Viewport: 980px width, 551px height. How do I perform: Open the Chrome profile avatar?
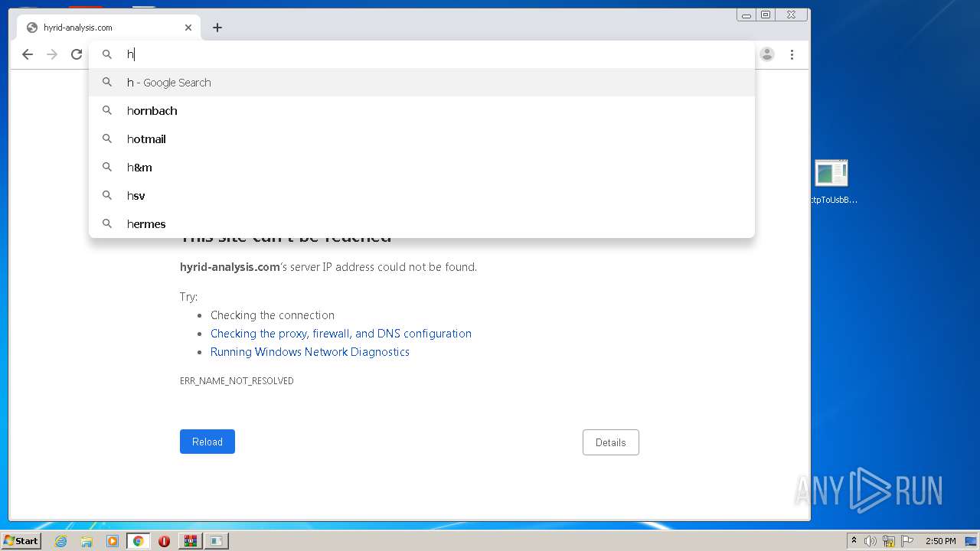[x=767, y=54]
